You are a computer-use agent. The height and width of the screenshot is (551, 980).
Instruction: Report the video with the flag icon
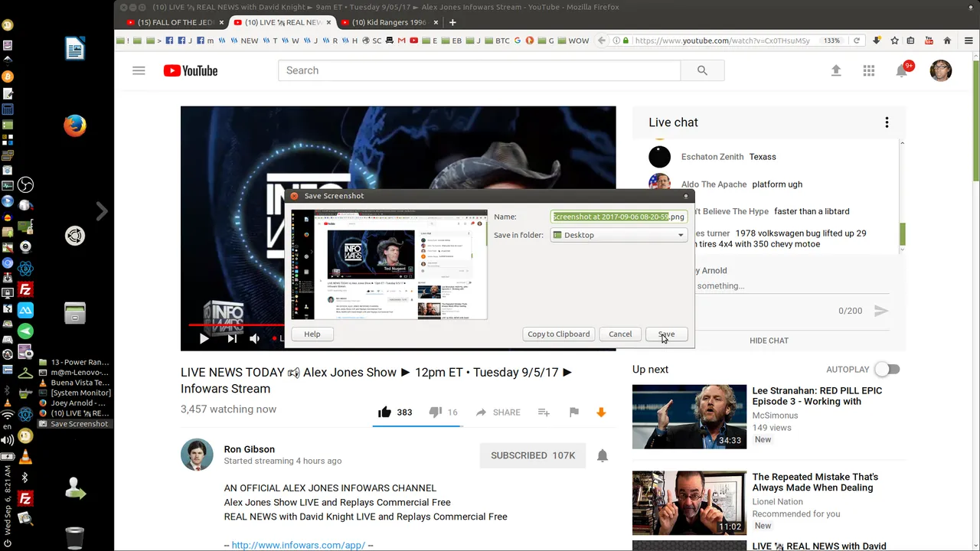coord(574,412)
